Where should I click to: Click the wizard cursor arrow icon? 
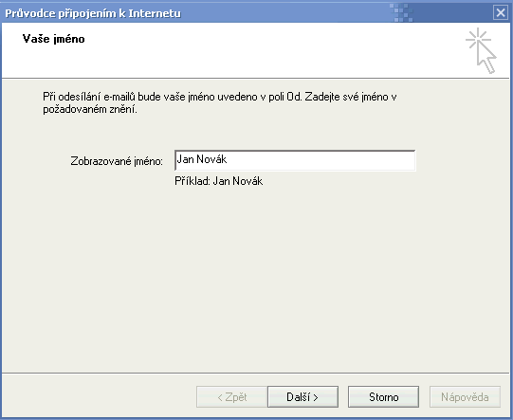486,57
